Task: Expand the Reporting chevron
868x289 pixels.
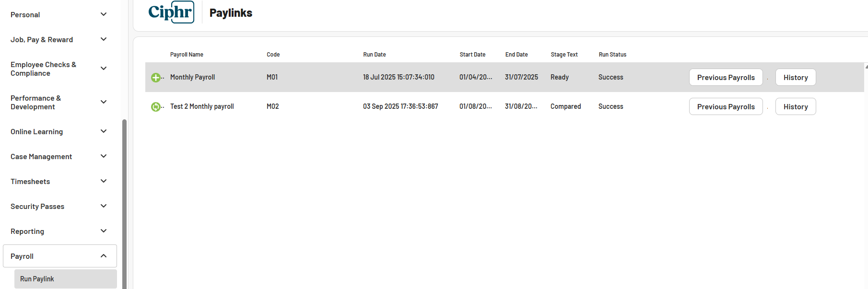Action: tap(104, 231)
